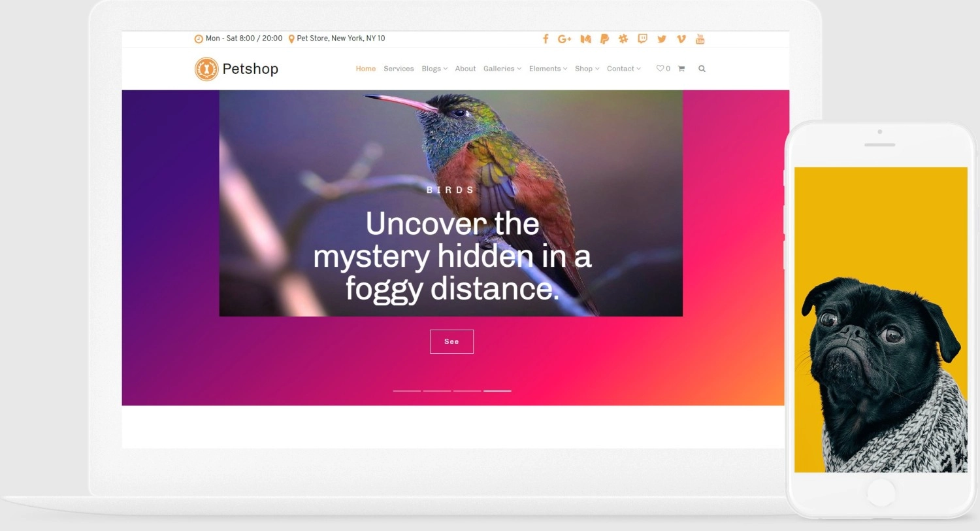Screen dimensions: 980x531
Task: Open the Vimeo icon link
Action: pyautogui.click(x=681, y=39)
